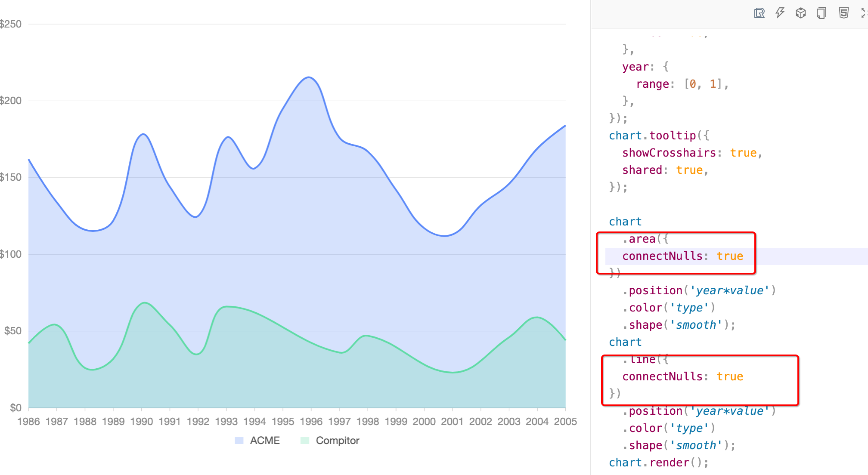Image resolution: width=868 pixels, height=475 pixels.
Task: Click the 2005 x-axis tick label
Action: click(565, 422)
